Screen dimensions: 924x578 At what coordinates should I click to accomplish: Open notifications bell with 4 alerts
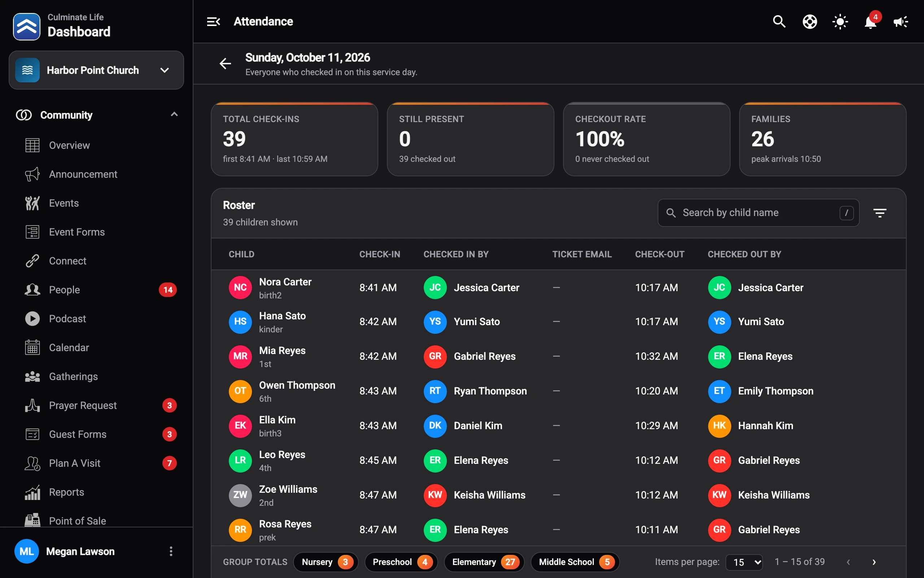(x=871, y=22)
